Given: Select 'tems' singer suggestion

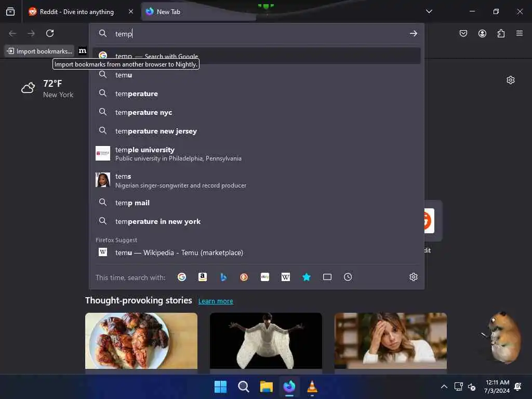Looking at the screenshot, I should coord(257,180).
